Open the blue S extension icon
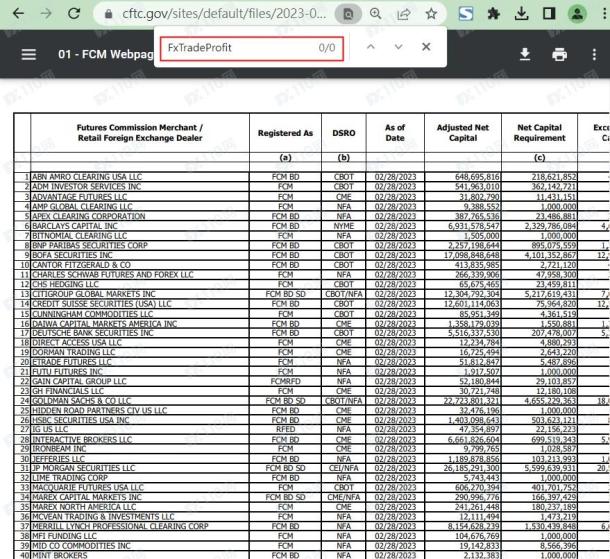The image size is (610, 559). 466,14
